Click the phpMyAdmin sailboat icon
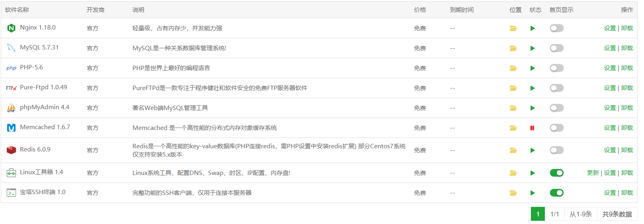This screenshot has width=644, height=224. 11,108
